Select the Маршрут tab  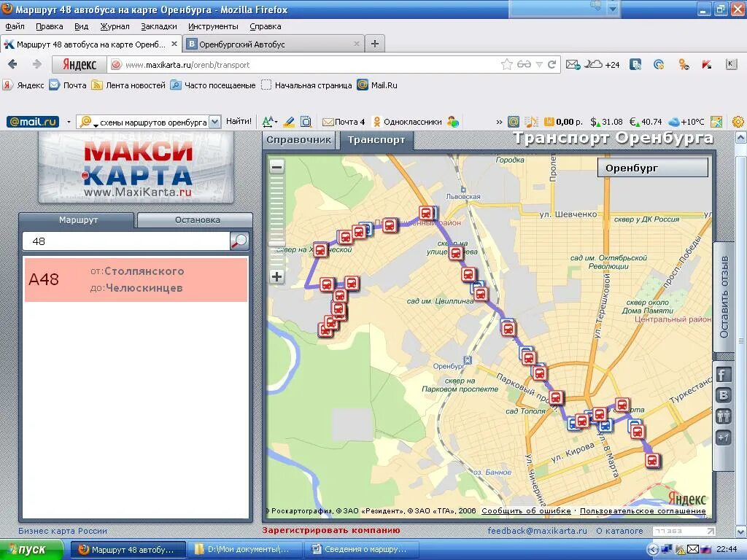pyautogui.click(x=77, y=220)
